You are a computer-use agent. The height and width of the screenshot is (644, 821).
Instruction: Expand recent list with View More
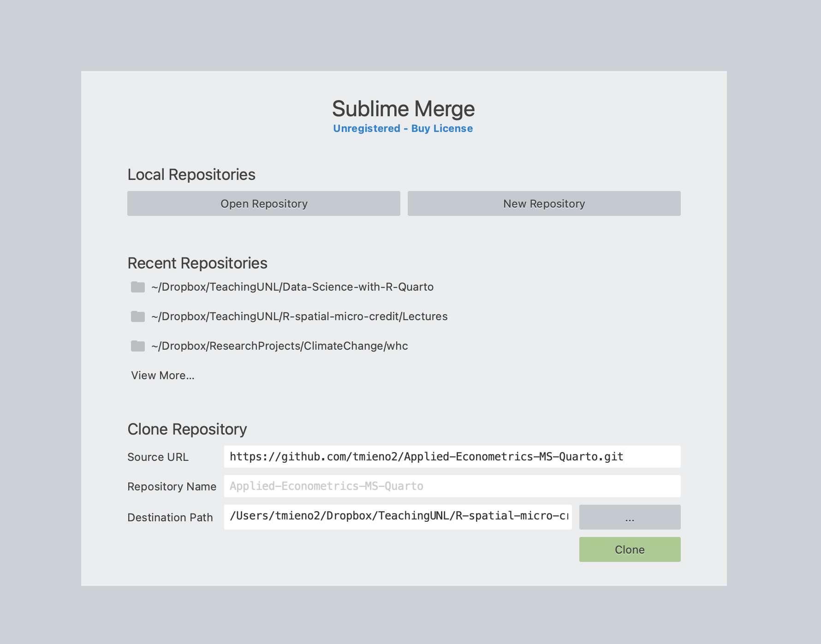163,376
